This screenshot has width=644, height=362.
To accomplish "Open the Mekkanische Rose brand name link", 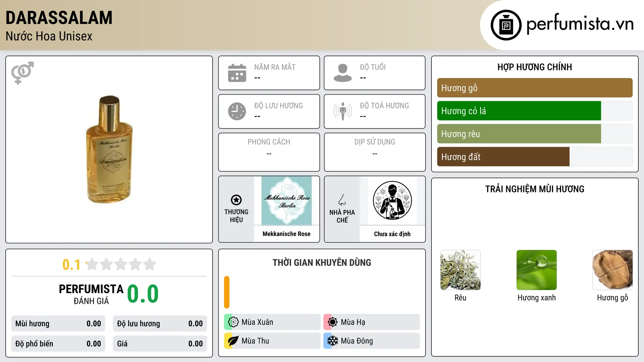I will tap(286, 234).
